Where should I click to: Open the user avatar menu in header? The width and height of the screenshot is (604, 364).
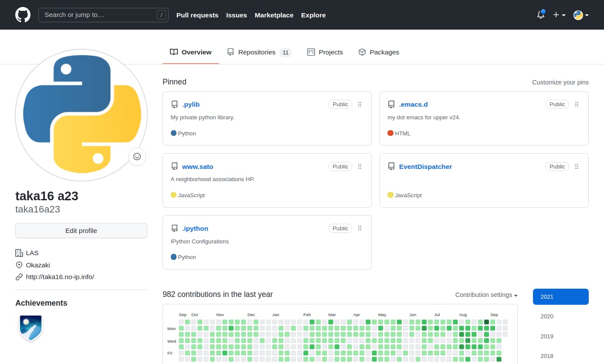tap(581, 15)
